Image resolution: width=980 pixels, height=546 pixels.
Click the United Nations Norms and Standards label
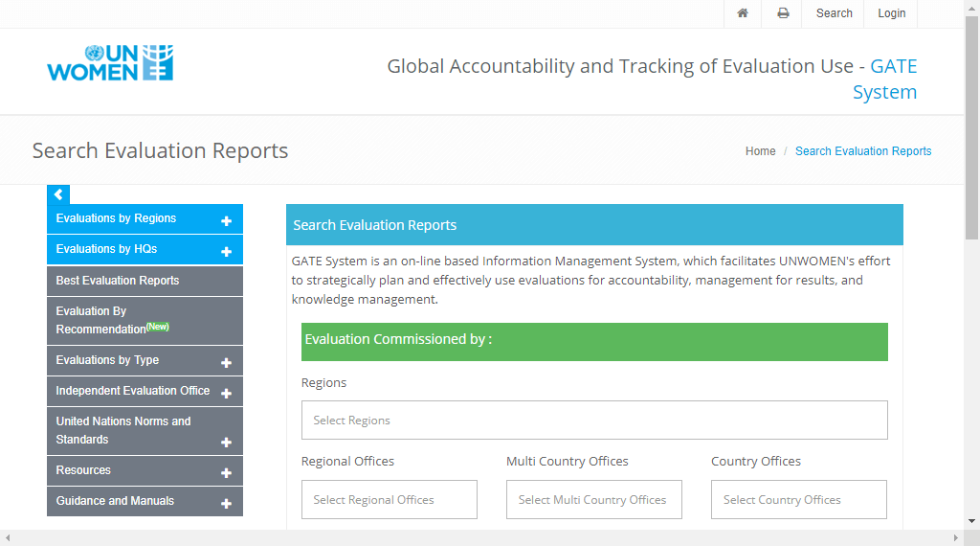(123, 430)
